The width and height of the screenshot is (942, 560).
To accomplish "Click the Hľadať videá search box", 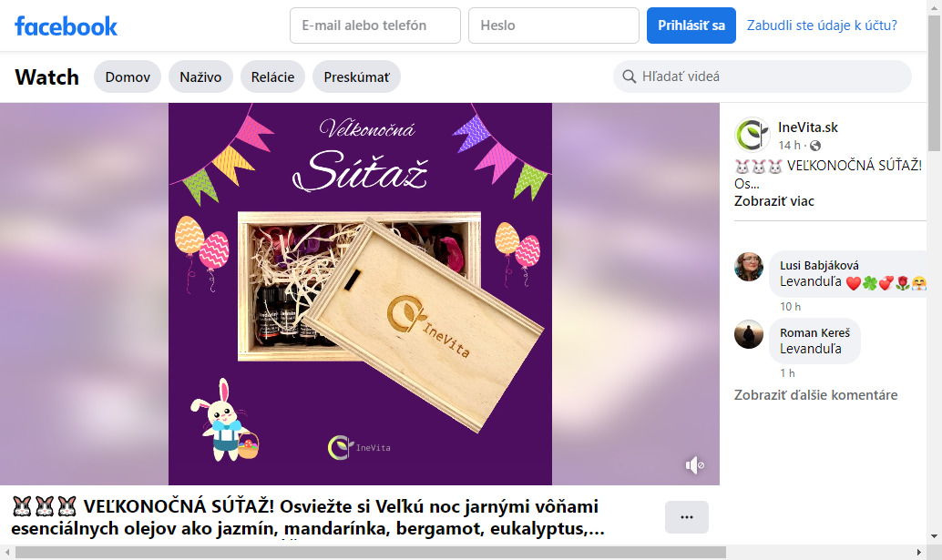I will (x=763, y=76).
